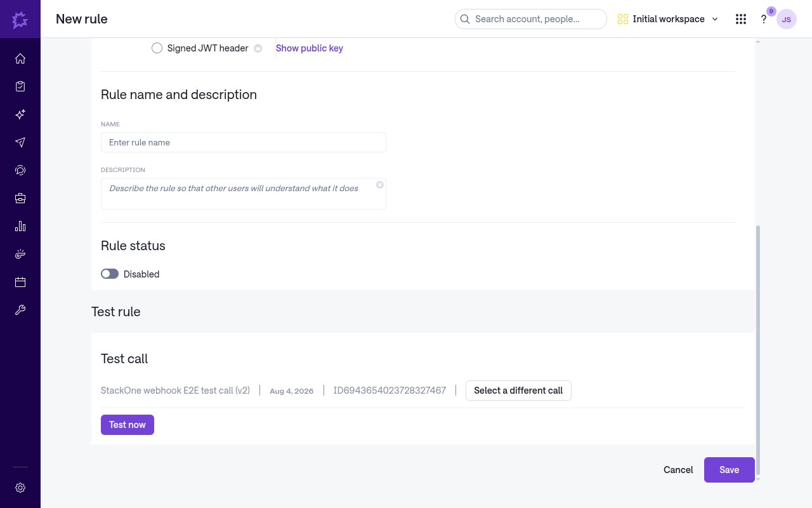Click the New rule page title
Image resolution: width=812 pixels, height=508 pixels.
pyautogui.click(x=82, y=19)
